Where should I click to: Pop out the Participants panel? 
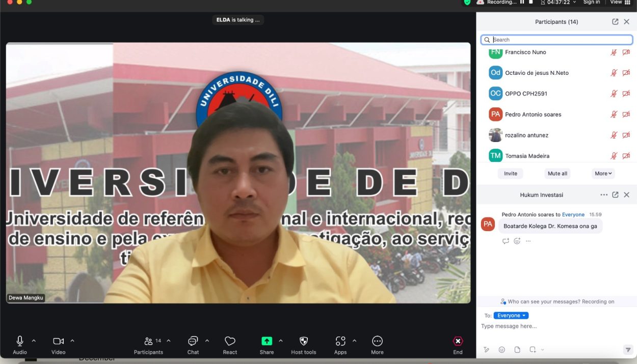(615, 21)
